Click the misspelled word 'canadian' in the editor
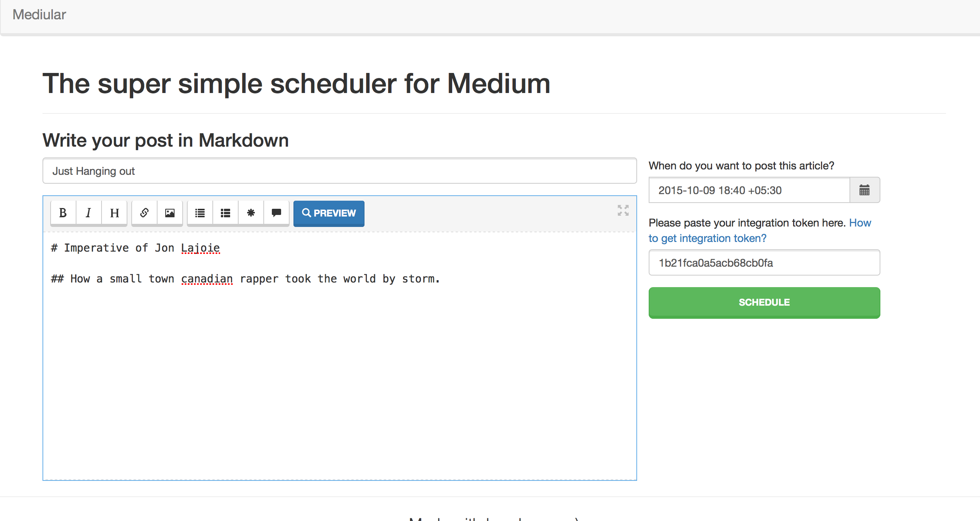 207,279
